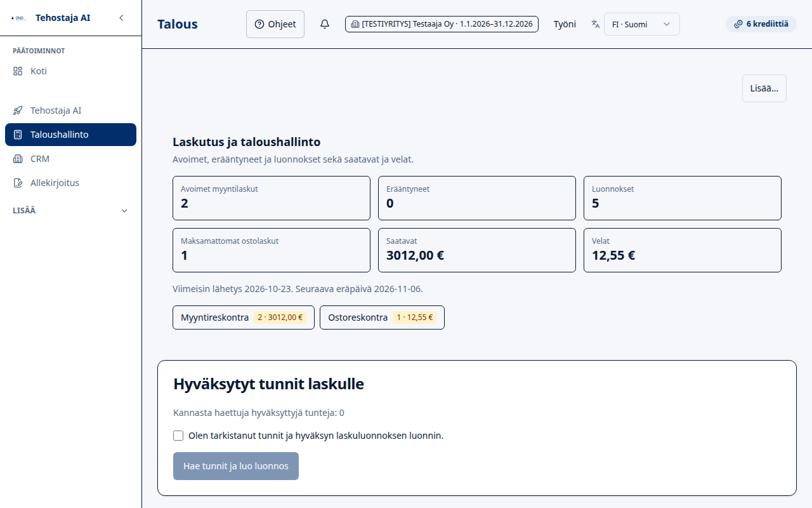Open the Maksamattomat ostolaskut card

pos(272,250)
